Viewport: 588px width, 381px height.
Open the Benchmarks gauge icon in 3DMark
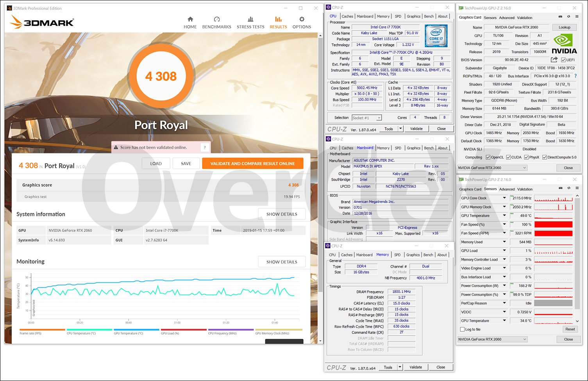click(x=217, y=19)
